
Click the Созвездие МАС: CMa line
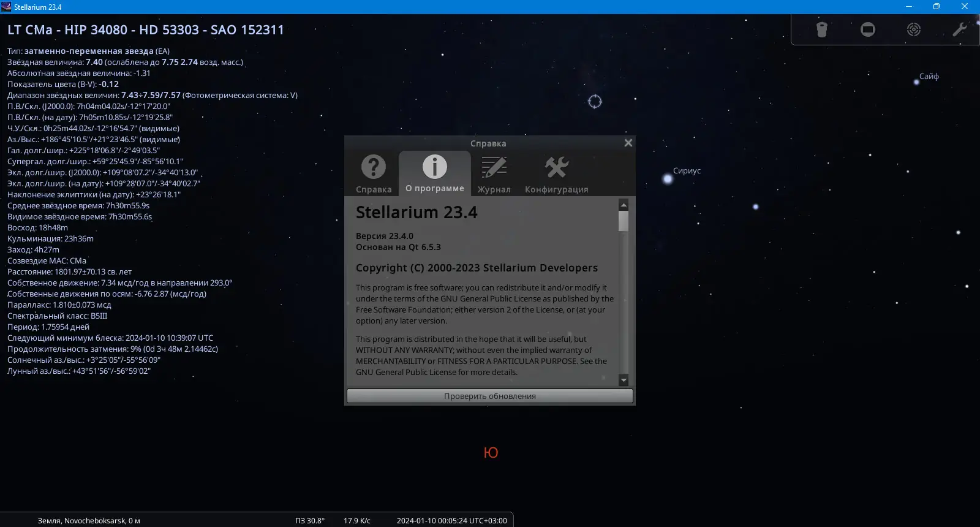pos(47,260)
